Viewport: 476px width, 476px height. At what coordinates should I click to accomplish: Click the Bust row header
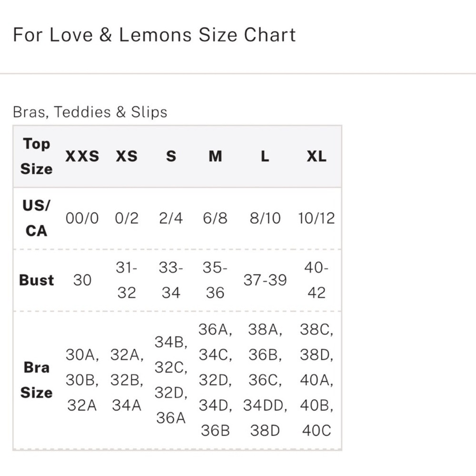pos(36,280)
